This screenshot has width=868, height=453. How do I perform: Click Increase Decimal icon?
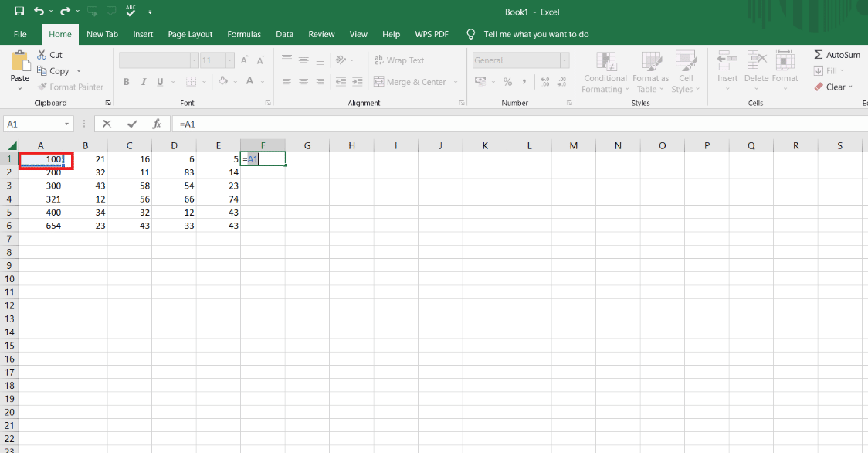coord(545,81)
